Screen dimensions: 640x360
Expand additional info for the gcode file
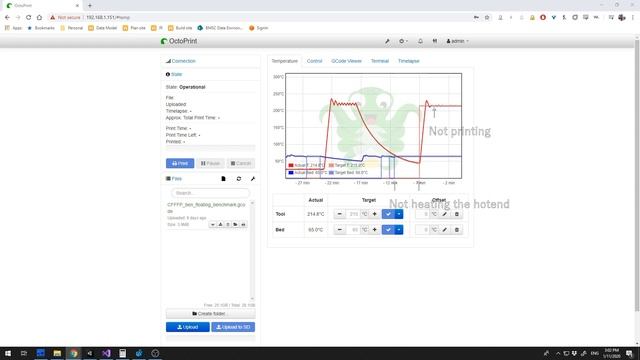(212, 224)
